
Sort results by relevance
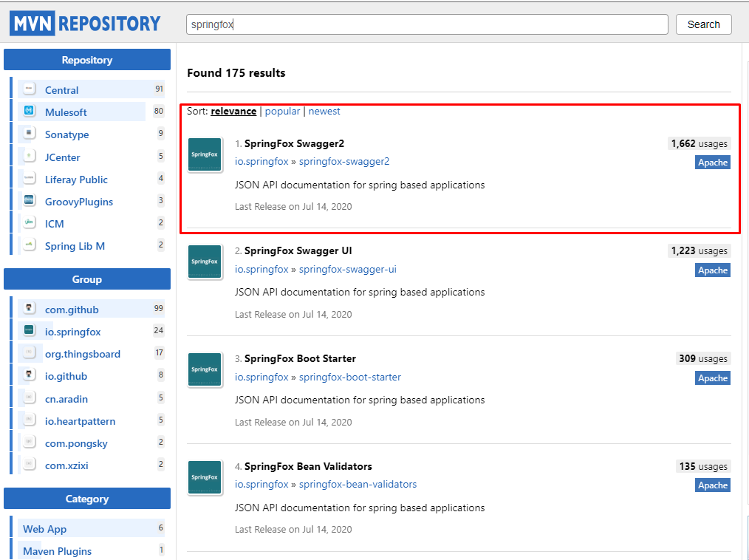pyautogui.click(x=233, y=112)
